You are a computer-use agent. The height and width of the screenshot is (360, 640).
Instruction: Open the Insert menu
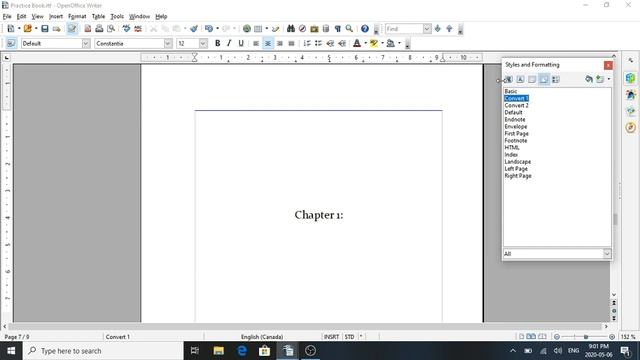(56, 16)
